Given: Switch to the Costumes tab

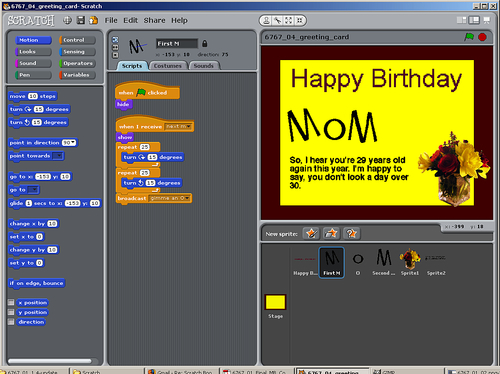Looking at the screenshot, I should tap(168, 66).
